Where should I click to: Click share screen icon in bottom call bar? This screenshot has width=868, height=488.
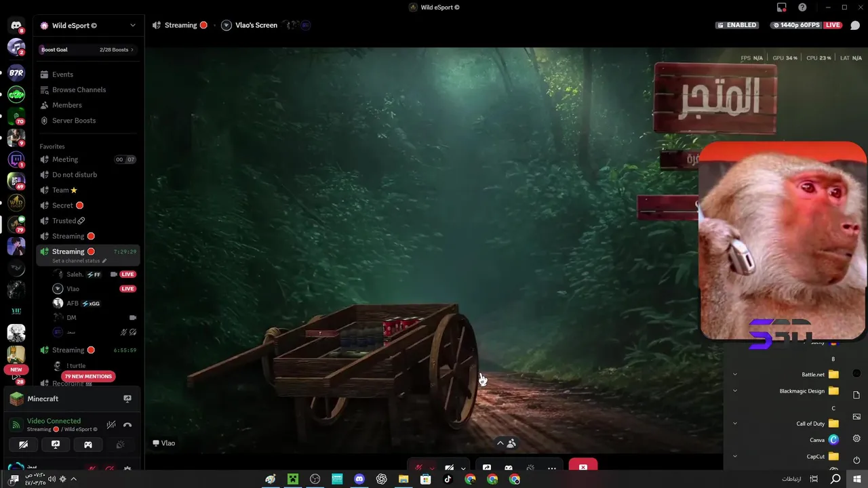click(487, 468)
